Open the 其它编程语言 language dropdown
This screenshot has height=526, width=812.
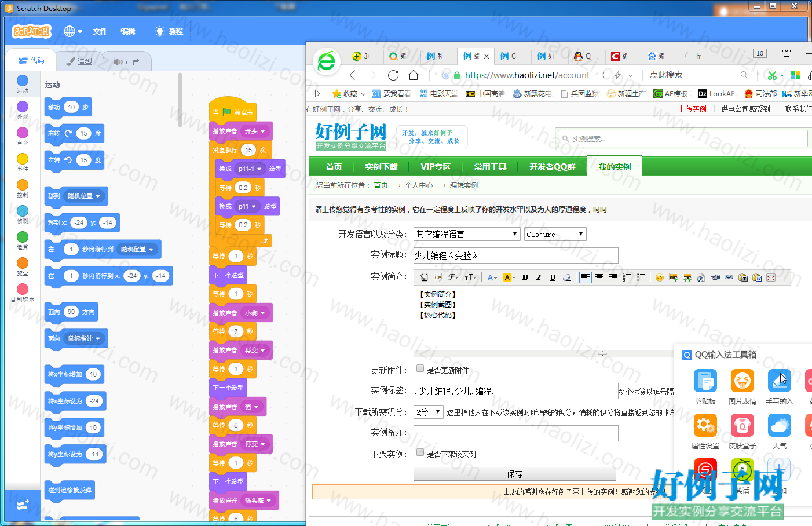tap(467, 234)
